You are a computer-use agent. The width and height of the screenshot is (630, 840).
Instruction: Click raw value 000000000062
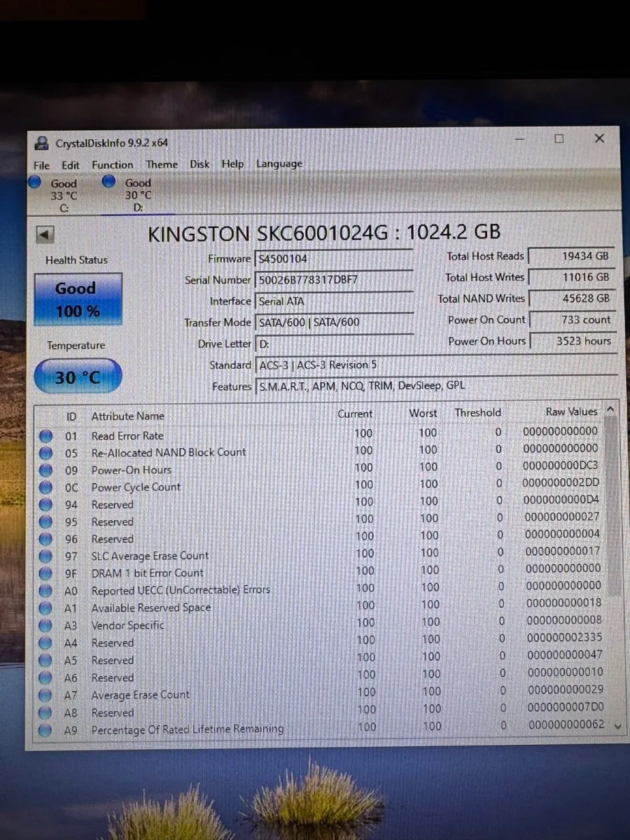pyautogui.click(x=566, y=724)
